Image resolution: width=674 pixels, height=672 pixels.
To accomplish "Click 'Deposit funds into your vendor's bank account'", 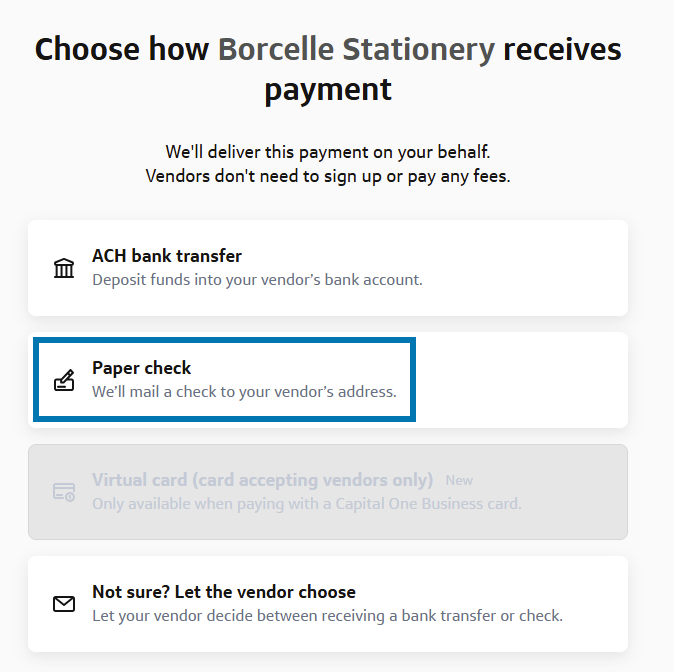I will 257,280.
